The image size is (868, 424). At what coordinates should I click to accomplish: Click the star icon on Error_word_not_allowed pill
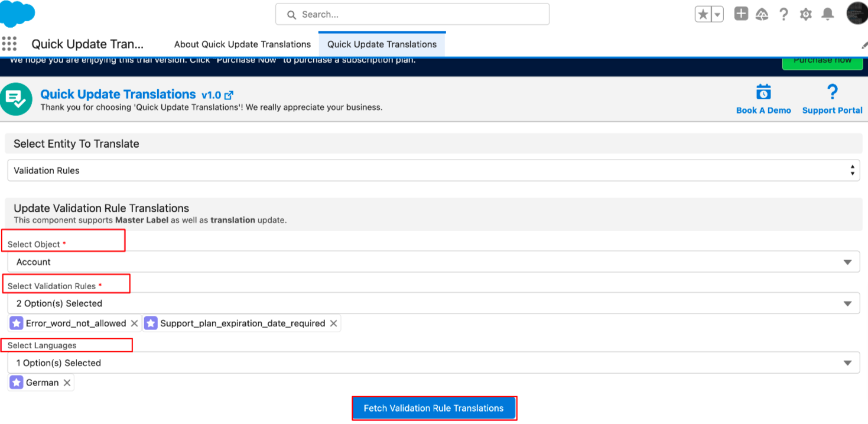tap(17, 323)
